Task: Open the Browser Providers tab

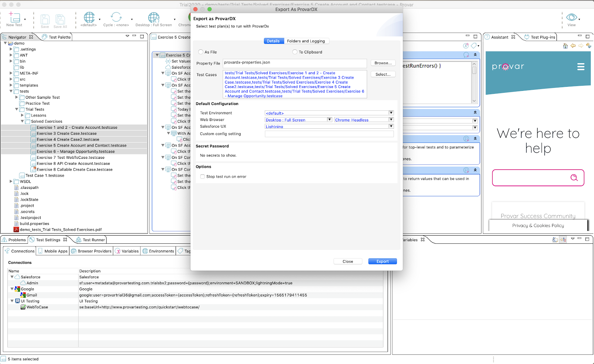Action: point(91,251)
